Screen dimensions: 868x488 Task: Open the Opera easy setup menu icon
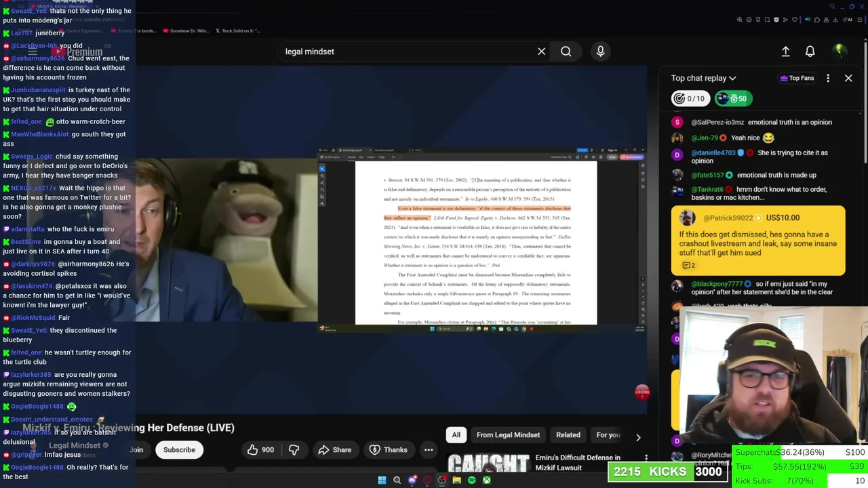860,20
